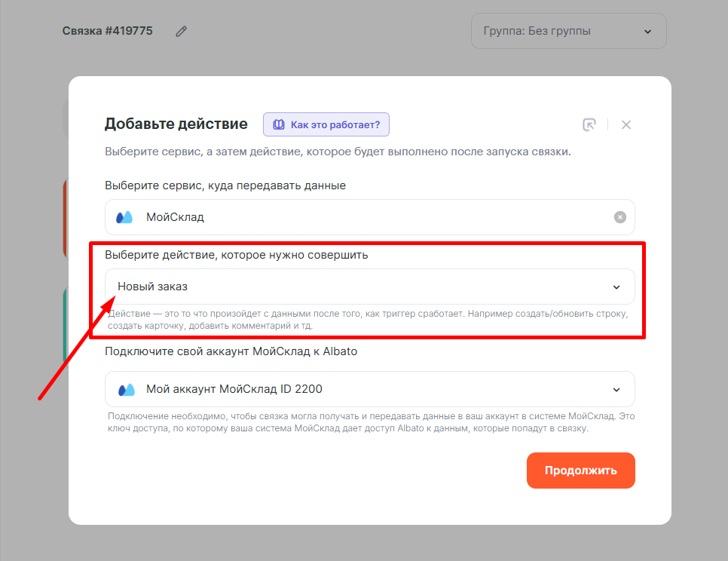This screenshot has height=561, width=728.
Task: Click the Выберите действие field label
Action: point(236,255)
